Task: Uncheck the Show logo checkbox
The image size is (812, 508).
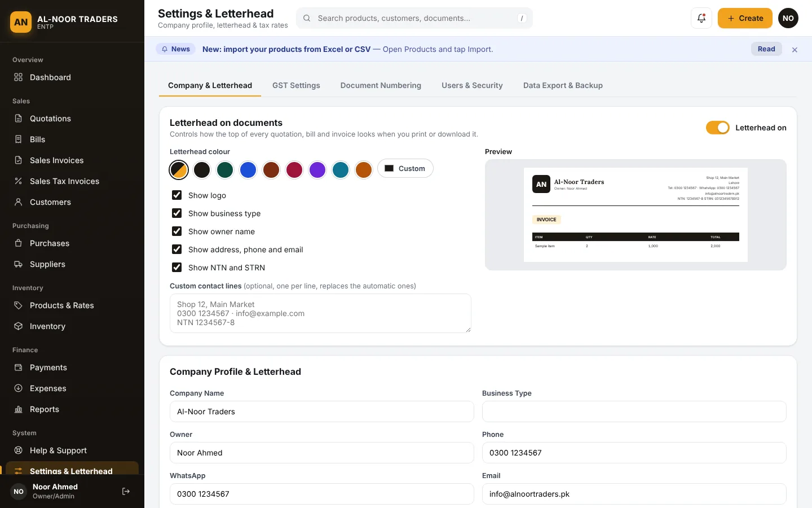Action: (176, 195)
